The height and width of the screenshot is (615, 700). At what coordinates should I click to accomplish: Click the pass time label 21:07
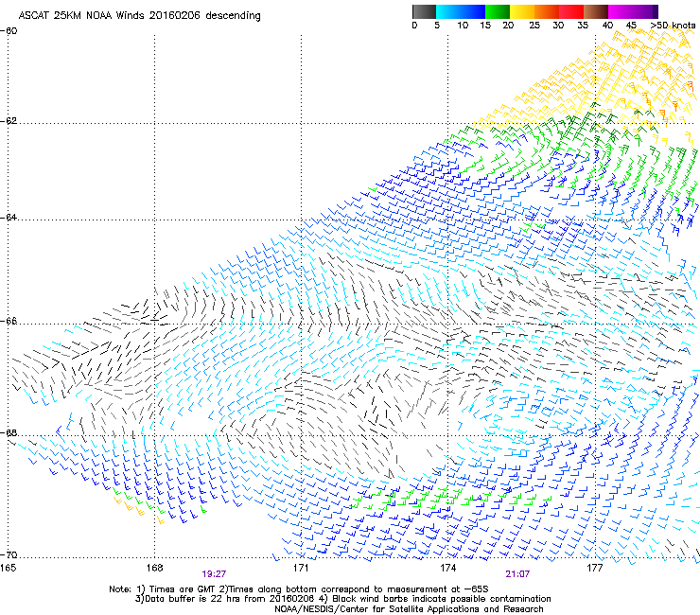click(x=517, y=574)
